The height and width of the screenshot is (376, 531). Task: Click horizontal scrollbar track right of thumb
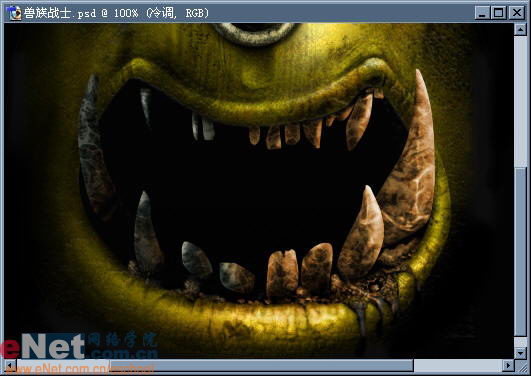458,365
